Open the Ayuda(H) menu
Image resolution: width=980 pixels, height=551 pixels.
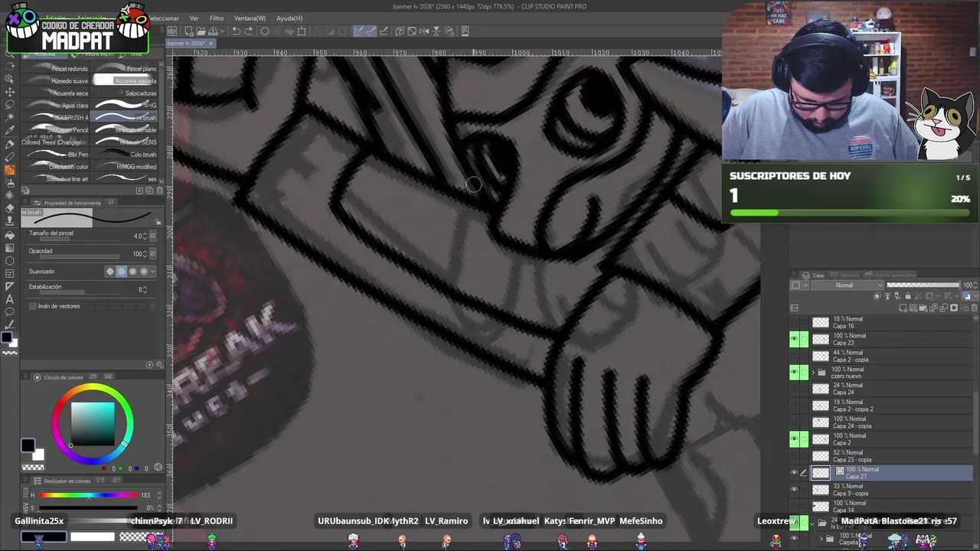[x=289, y=18]
